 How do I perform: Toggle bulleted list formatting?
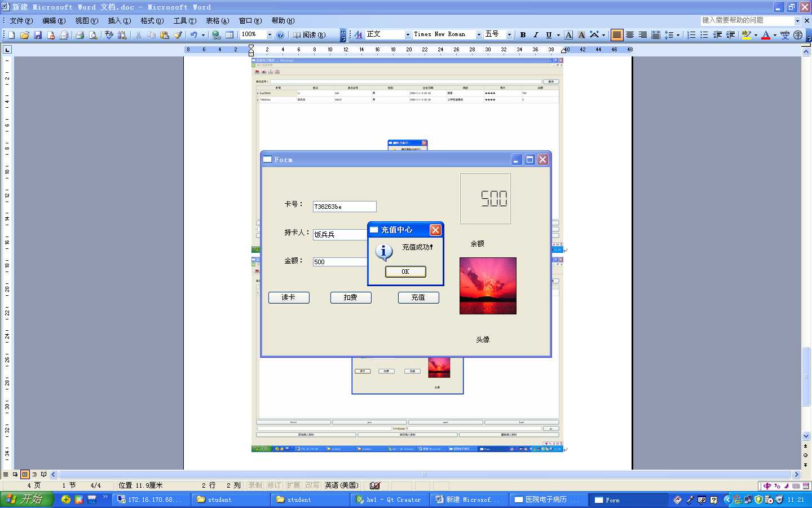[x=704, y=35]
